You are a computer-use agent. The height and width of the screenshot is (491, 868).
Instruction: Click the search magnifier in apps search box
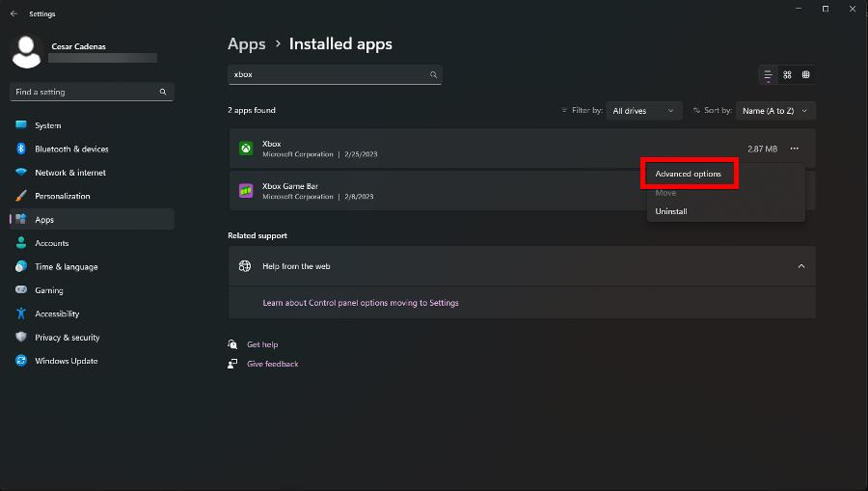point(433,74)
